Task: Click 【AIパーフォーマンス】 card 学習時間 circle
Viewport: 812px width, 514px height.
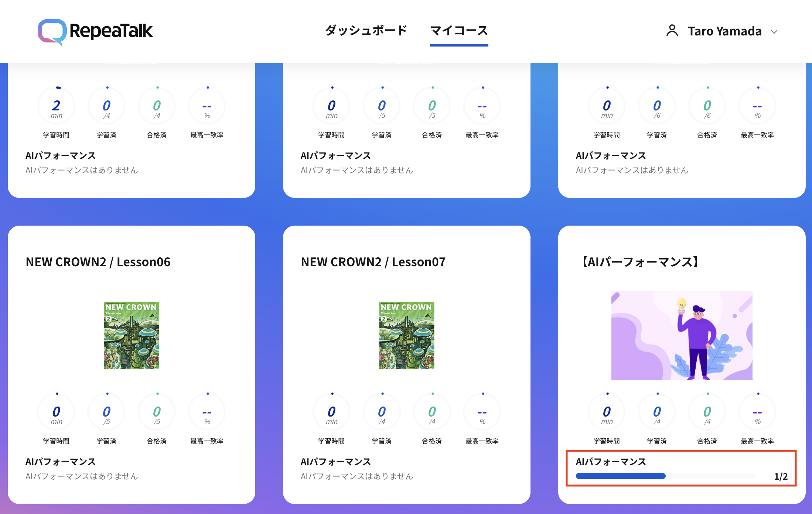Action: click(607, 412)
